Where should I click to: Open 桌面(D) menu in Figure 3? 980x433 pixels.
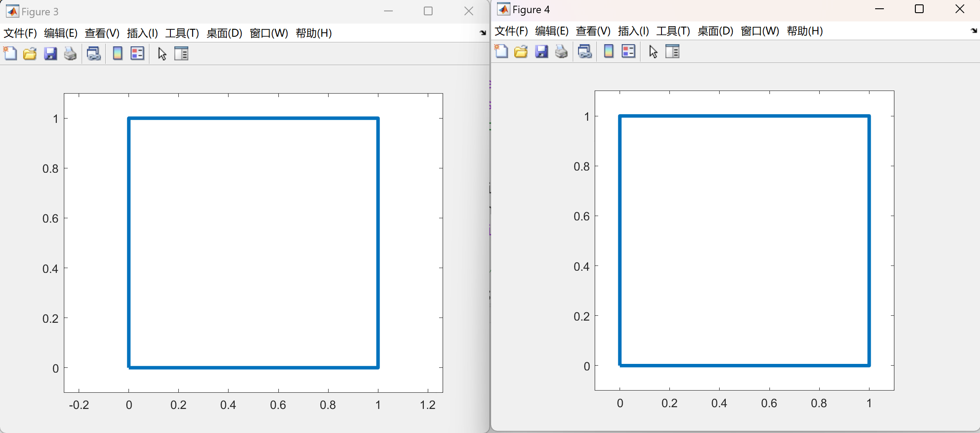[x=224, y=33]
